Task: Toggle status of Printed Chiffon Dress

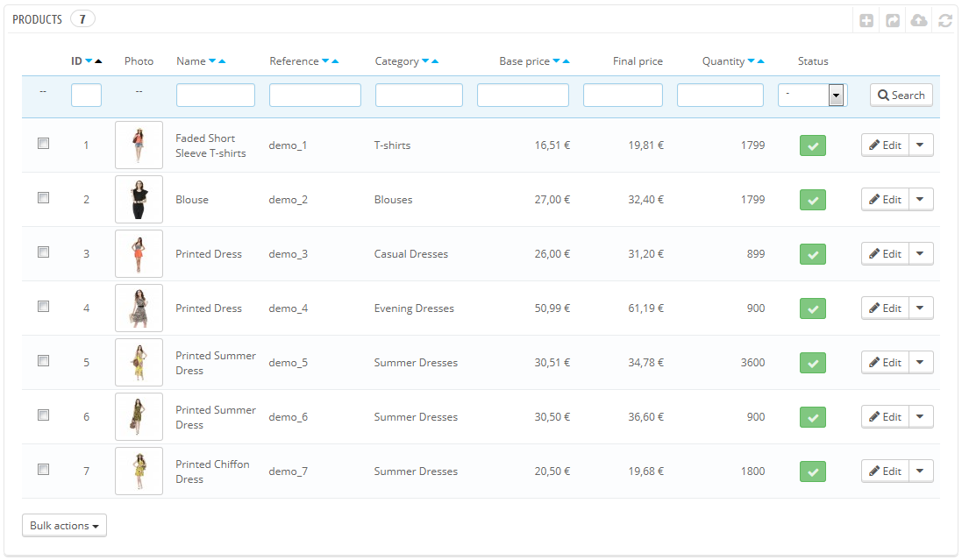Action: [813, 471]
